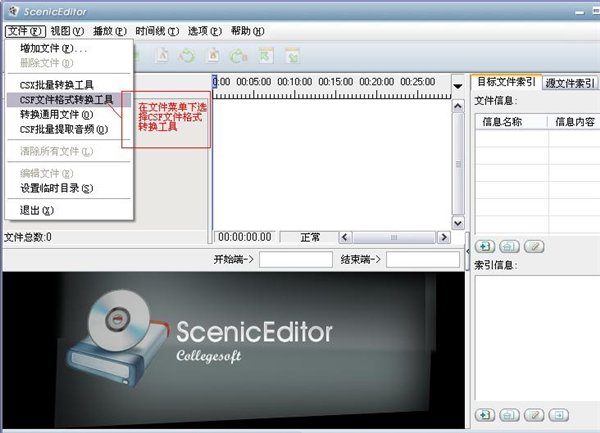Minimize the ScenicEditor window
This screenshot has height=433, width=600.
(x=580, y=12)
